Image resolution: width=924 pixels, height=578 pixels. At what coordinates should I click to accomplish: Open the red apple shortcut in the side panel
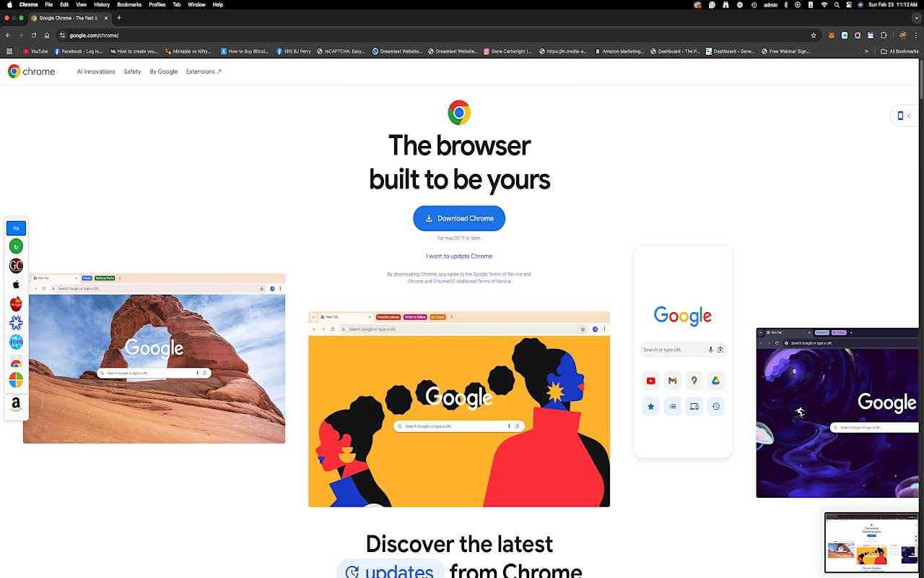tap(16, 304)
